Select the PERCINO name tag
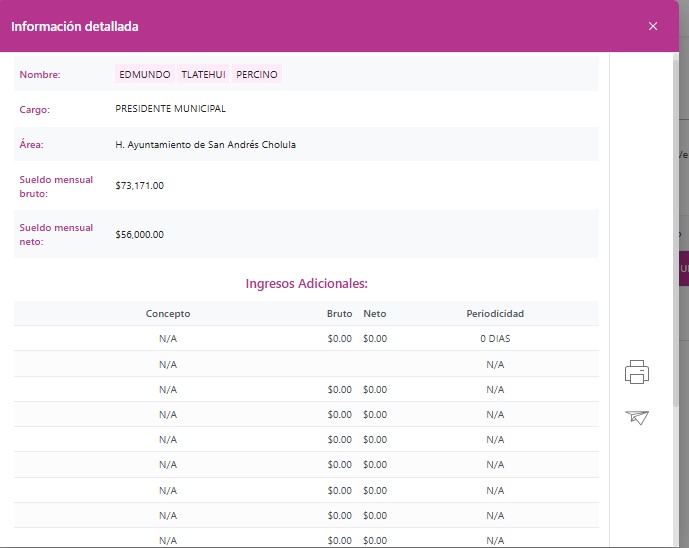The height and width of the screenshot is (548, 689). tap(257, 75)
